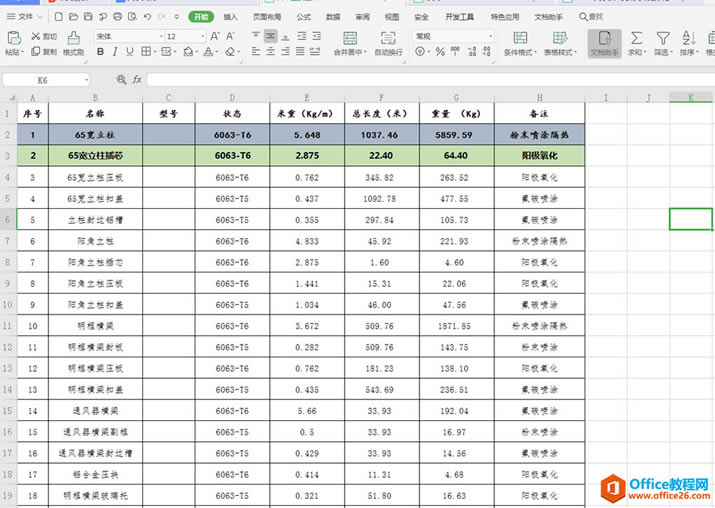Click the Name Box showing K6
The height and width of the screenshot is (508, 715).
pos(42,79)
